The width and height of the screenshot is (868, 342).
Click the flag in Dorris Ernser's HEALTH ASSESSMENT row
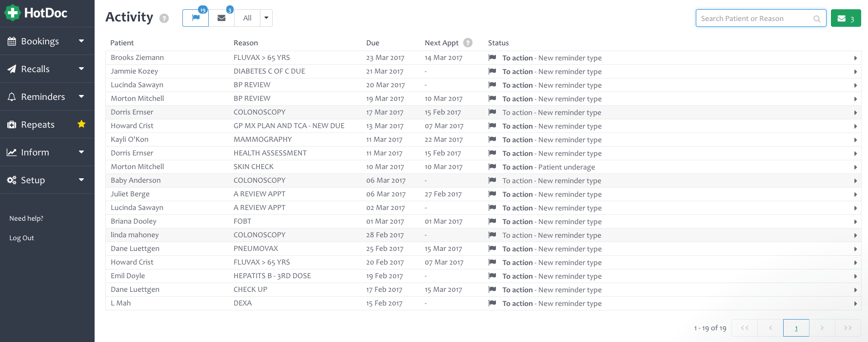pyautogui.click(x=493, y=153)
